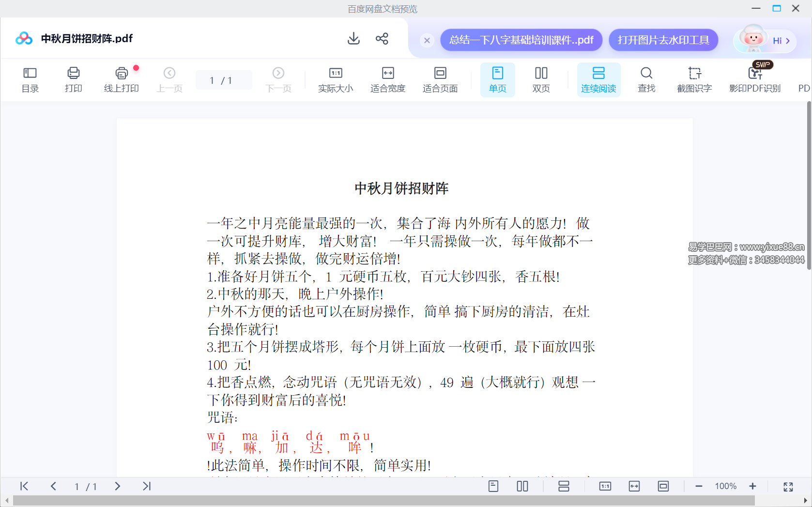
Task: Open the share 分享 icon
Action: pos(382,39)
